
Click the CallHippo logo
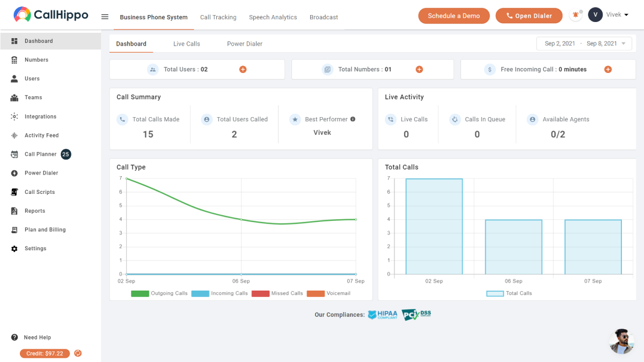(51, 15)
